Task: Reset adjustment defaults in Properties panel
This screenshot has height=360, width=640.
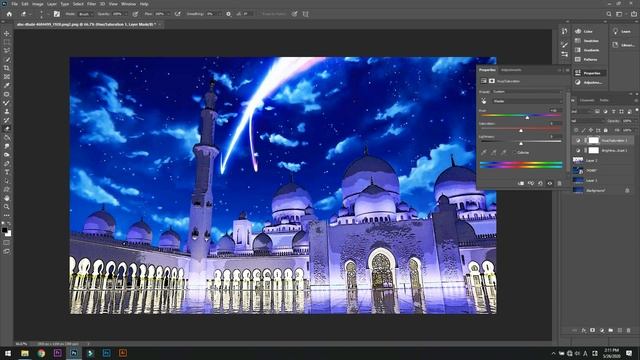Action: pos(540,184)
